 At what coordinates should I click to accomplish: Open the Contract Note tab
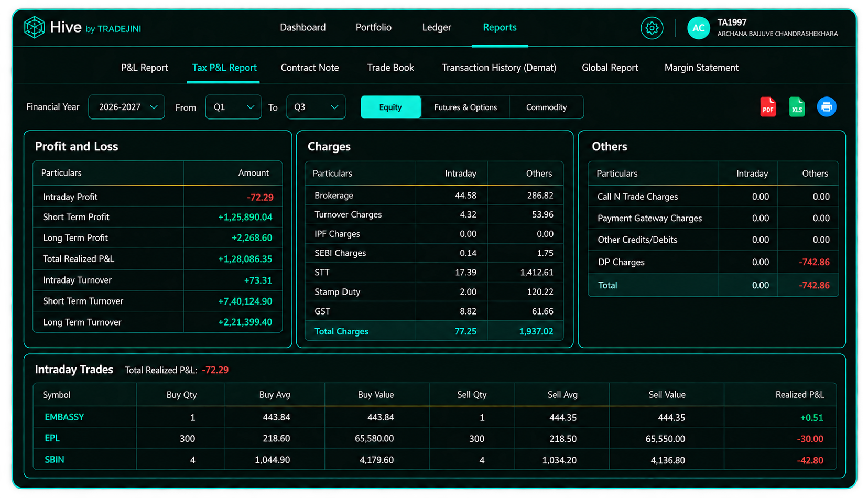tap(310, 68)
